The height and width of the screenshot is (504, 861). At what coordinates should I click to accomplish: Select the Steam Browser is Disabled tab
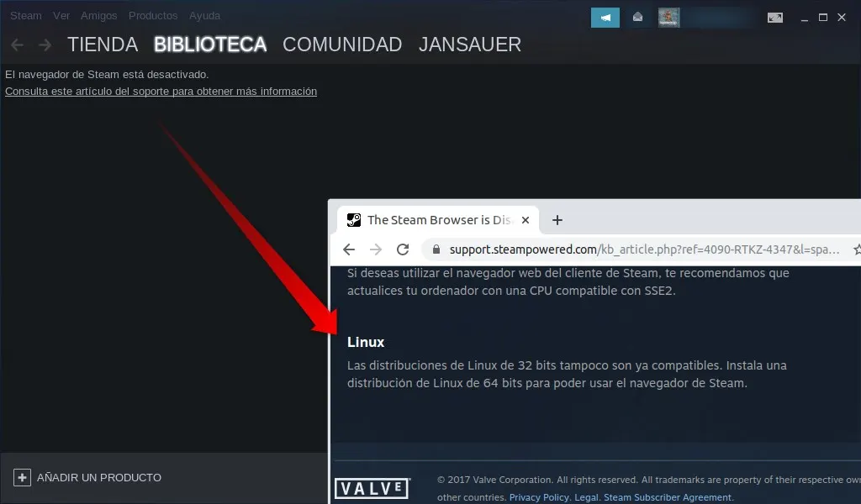[x=437, y=220]
